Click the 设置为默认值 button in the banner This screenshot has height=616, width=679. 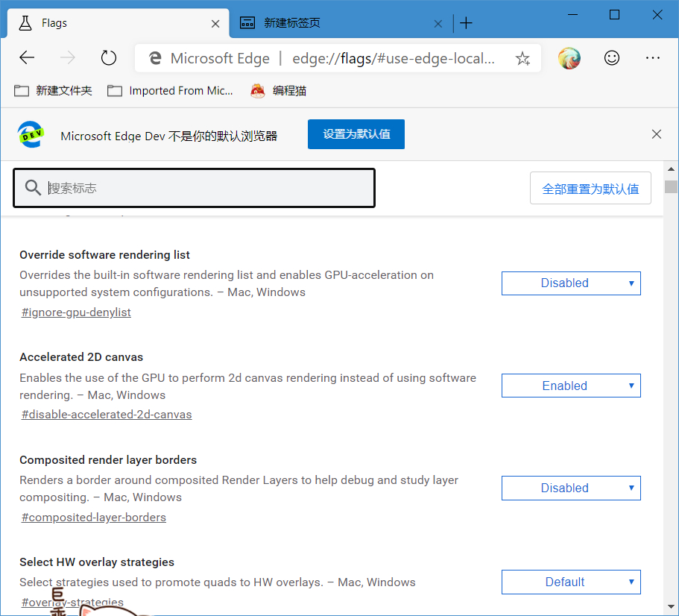pyautogui.click(x=356, y=134)
